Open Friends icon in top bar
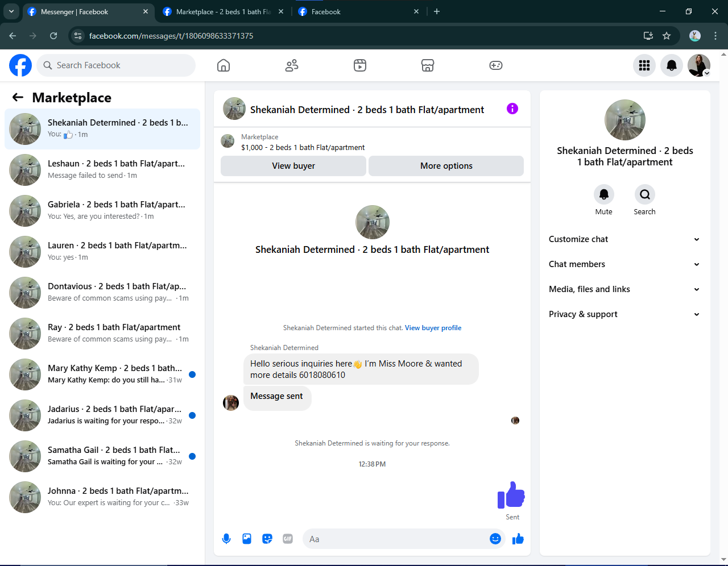The height and width of the screenshot is (566, 728). coord(292,65)
